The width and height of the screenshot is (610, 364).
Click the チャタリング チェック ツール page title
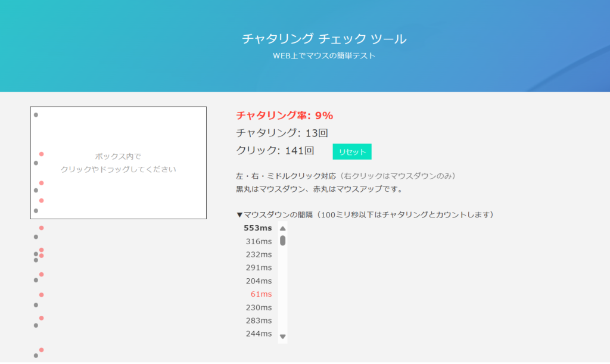tap(324, 39)
